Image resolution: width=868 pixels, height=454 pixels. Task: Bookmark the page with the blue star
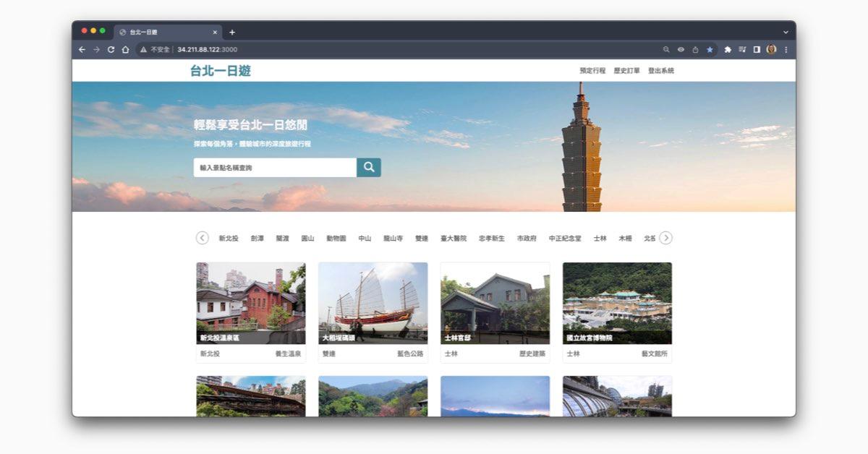pyautogui.click(x=710, y=50)
